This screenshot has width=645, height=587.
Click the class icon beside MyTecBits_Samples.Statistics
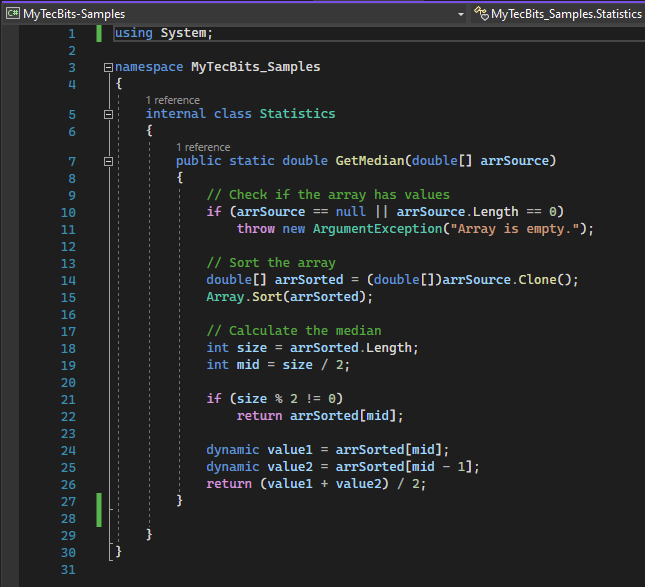click(x=481, y=14)
